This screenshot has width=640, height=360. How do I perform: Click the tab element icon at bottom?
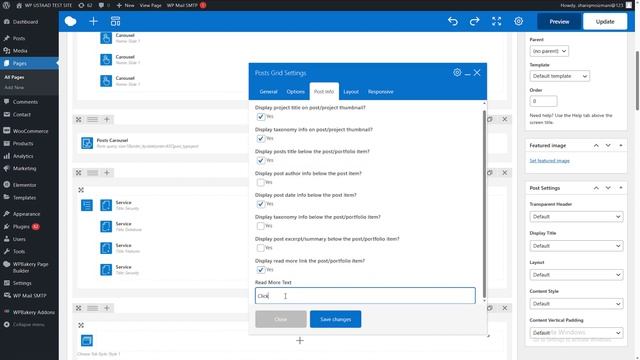87,340
